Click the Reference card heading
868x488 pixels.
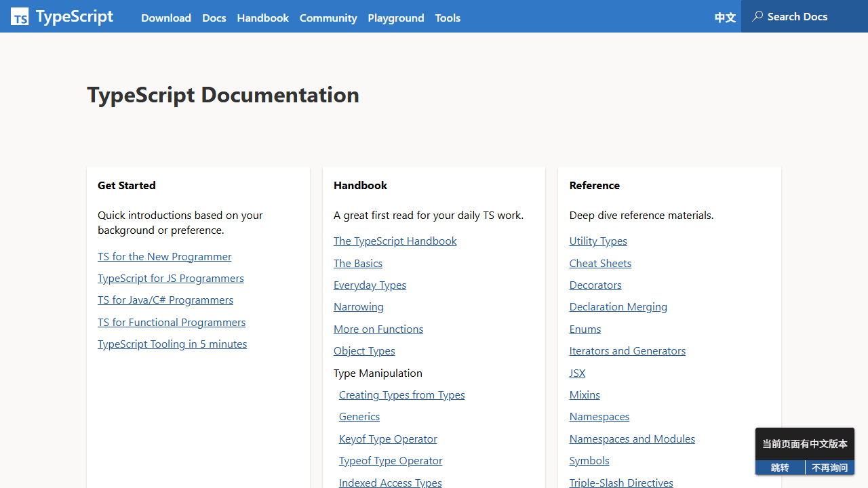[x=595, y=185]
